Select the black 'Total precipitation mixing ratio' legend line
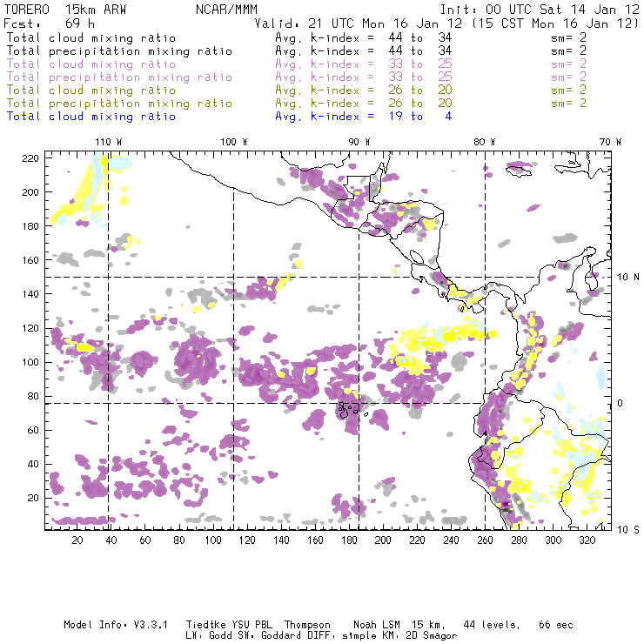The height and width of the screenshot is (644, 644). pyautogui.click(x=119, y=51)
